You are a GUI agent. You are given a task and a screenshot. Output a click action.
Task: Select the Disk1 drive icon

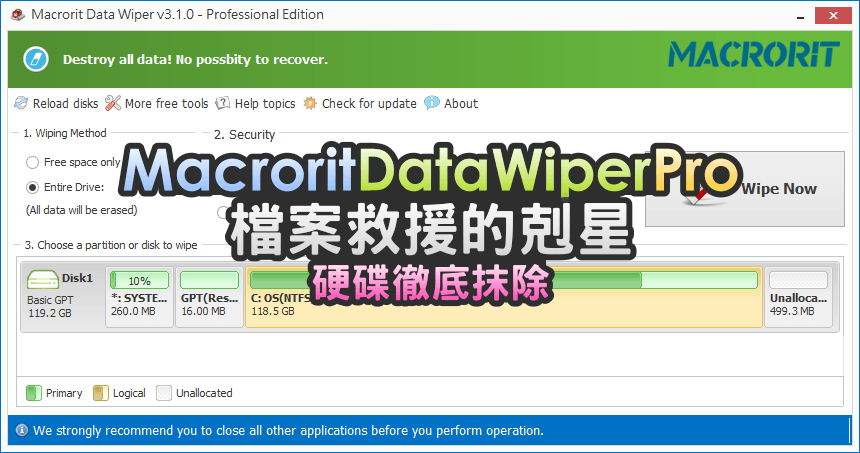pyautogui.click(x=43, y=280)
